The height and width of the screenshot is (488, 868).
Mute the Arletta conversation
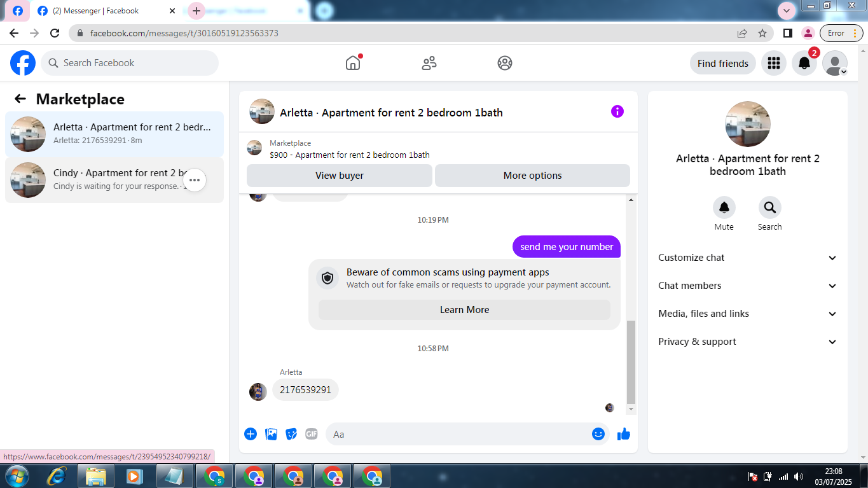724,207
